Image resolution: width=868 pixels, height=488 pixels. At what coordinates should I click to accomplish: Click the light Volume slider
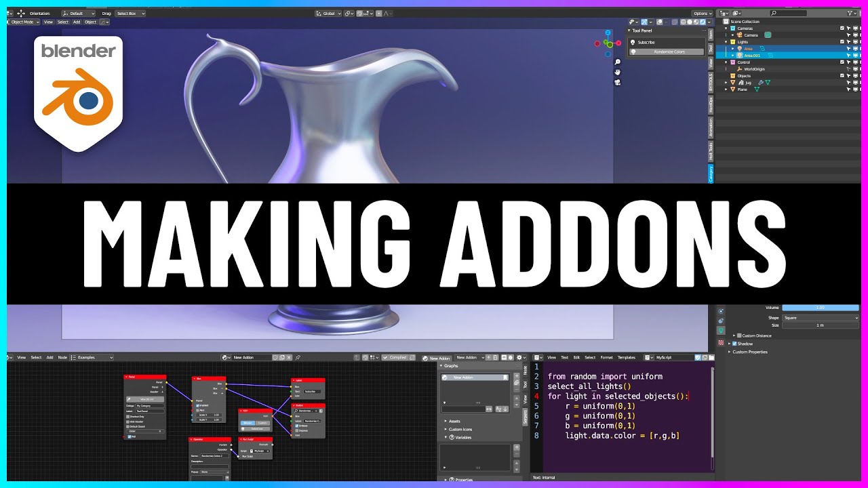coord(821,308)
